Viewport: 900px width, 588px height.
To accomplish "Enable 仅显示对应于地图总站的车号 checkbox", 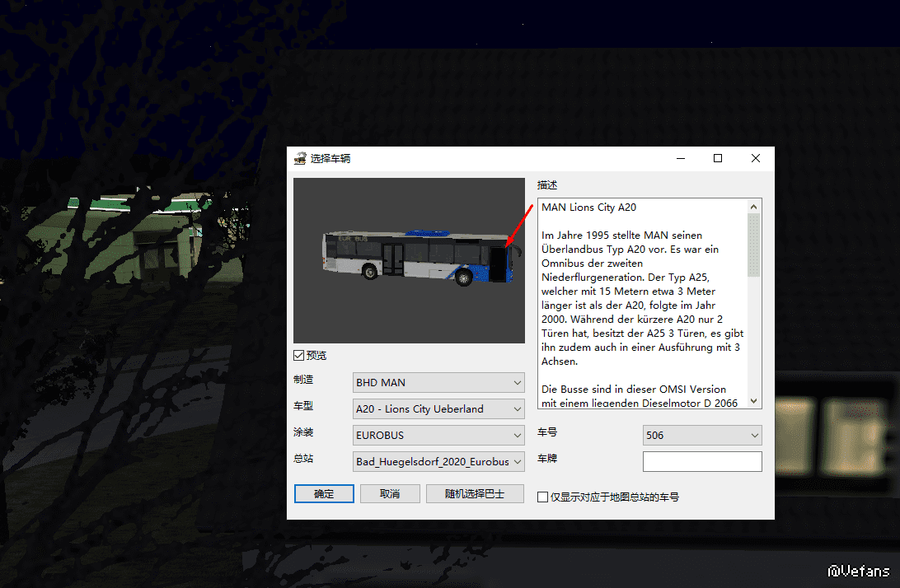I will (542, 497).
